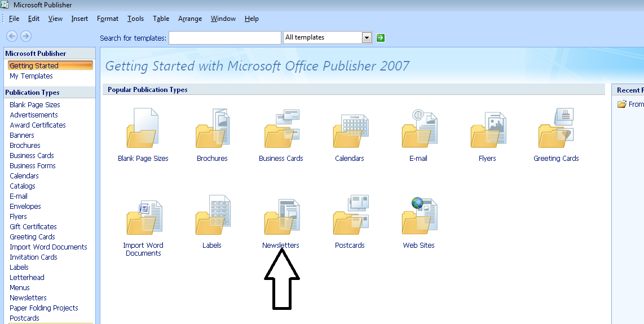The height and width of the screenshot is (324, 644).
Task: Select My Templates in sidebar
Action: tap(31, 76)
